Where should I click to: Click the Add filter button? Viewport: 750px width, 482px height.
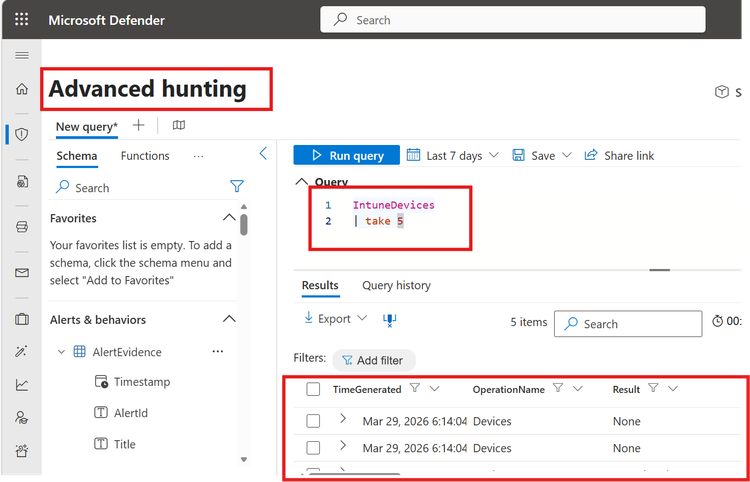(374, 360)
